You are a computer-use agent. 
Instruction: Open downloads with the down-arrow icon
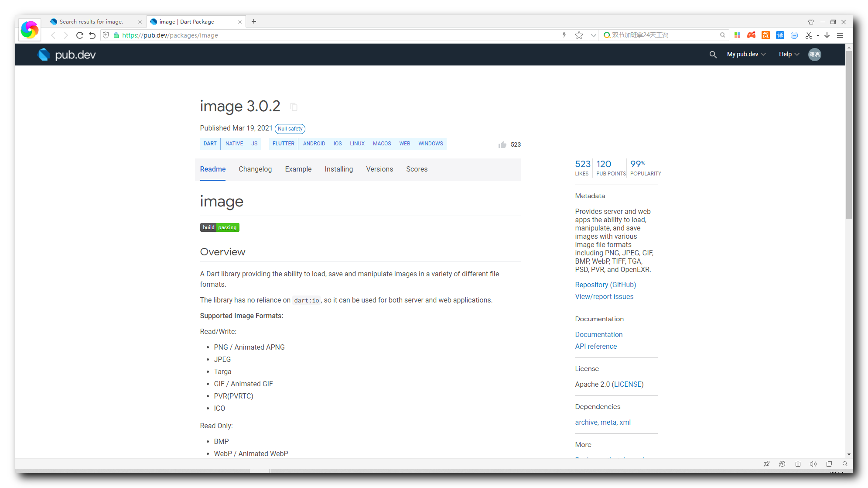[x=827, y=35]
